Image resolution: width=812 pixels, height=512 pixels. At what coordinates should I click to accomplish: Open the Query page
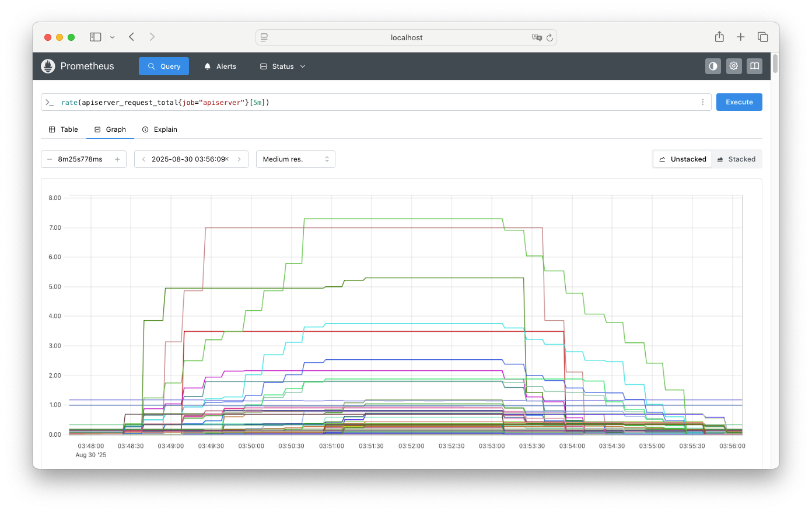tap(164, 66)
